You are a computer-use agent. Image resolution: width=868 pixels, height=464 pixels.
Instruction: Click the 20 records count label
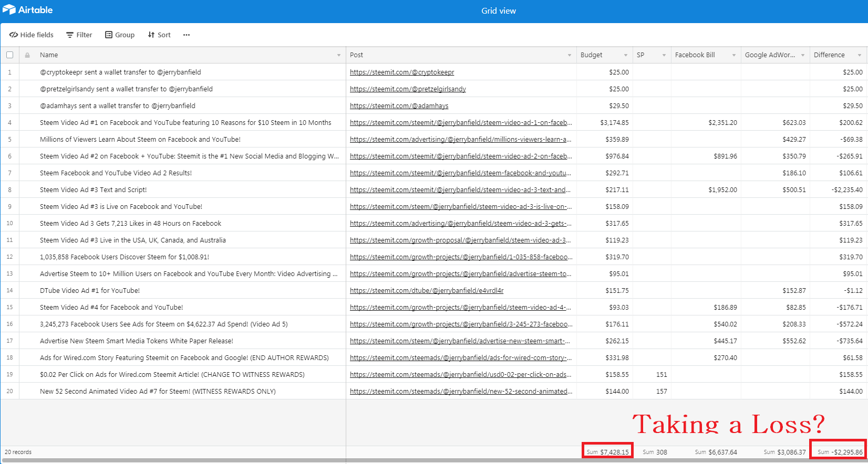click(18, 452)
